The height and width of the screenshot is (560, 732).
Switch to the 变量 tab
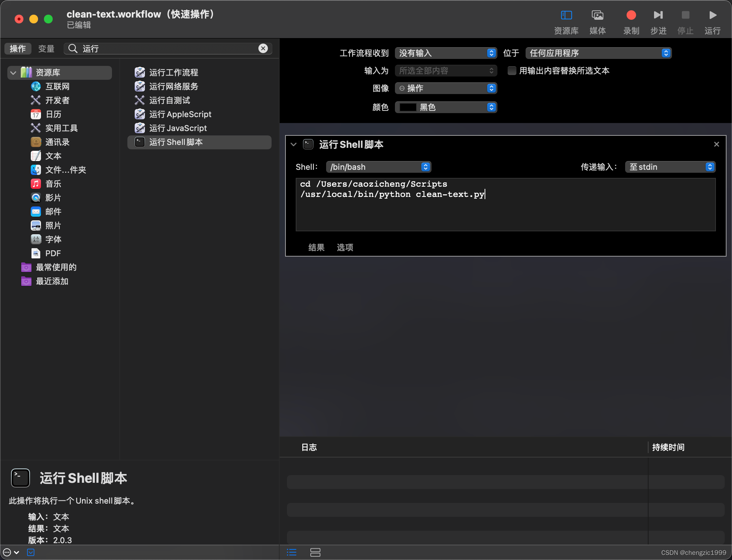click(x=46, y=49)
